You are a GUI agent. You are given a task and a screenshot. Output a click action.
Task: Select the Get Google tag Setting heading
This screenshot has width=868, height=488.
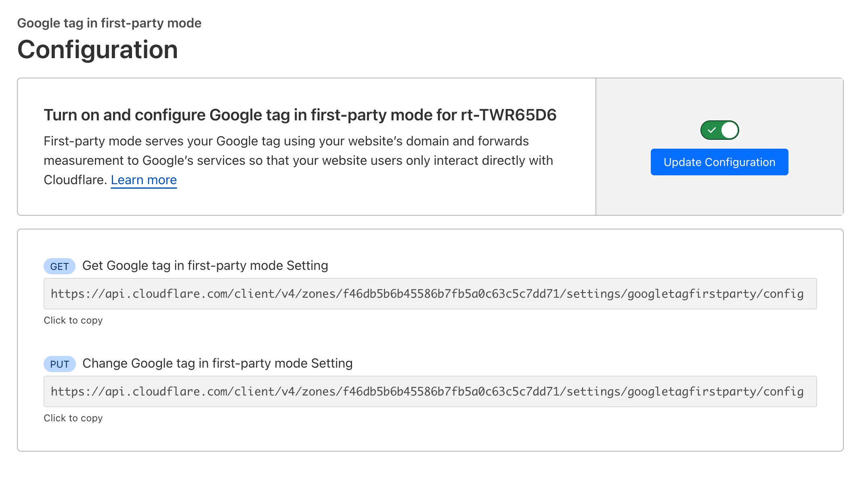point(205,265)
